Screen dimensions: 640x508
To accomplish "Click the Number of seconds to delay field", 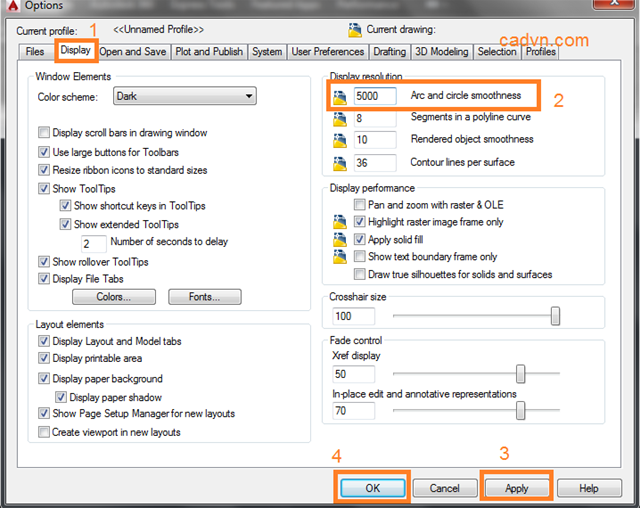I will tap(93, 244).
